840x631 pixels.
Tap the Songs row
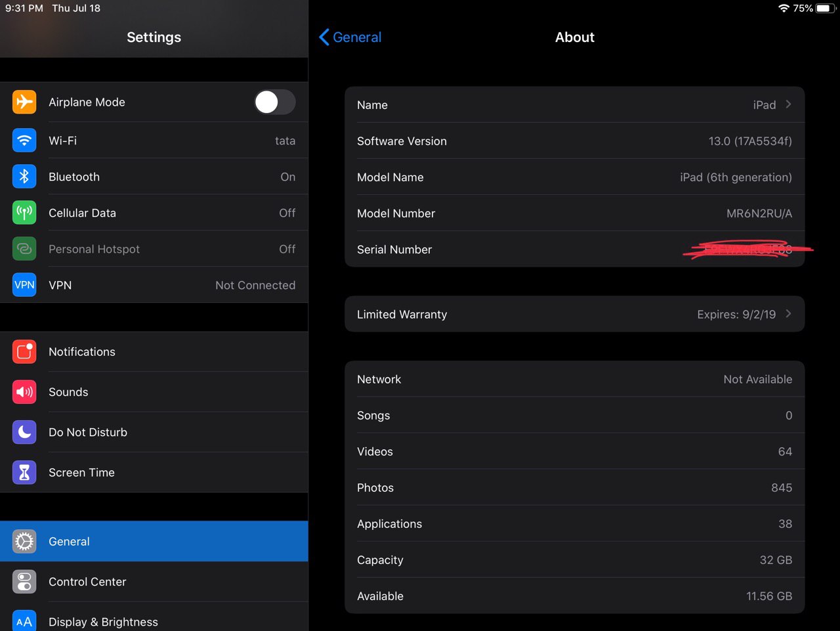click(575, 416)
